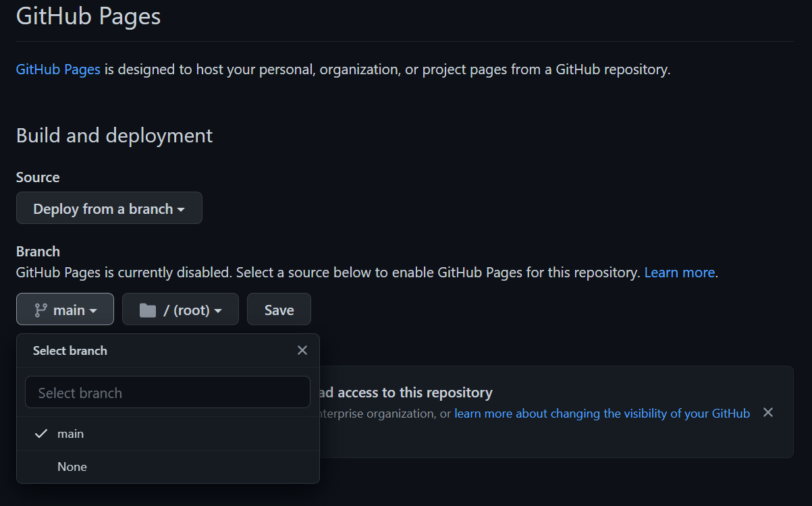The height and width of the screenshot is (506, 812).
Task: Follow the changing visibility link in the banner
Action: coord(601,413)
